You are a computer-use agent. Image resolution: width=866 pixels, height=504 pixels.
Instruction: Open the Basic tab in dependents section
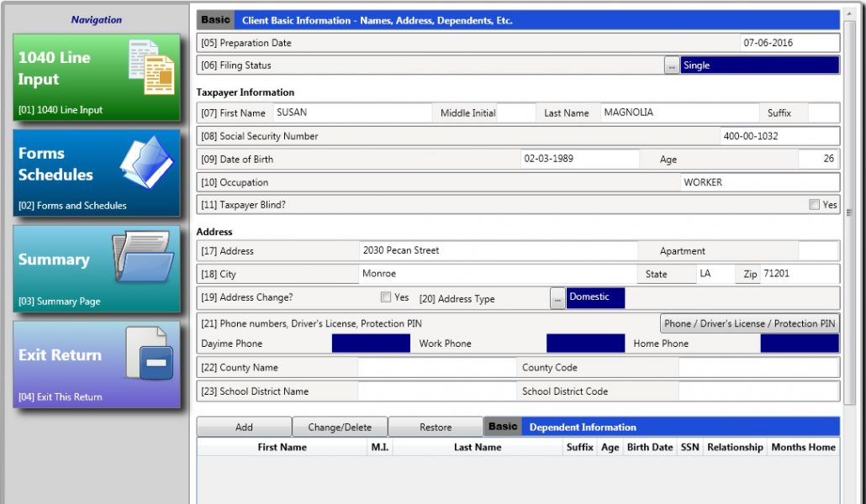[x=502, y=426]
